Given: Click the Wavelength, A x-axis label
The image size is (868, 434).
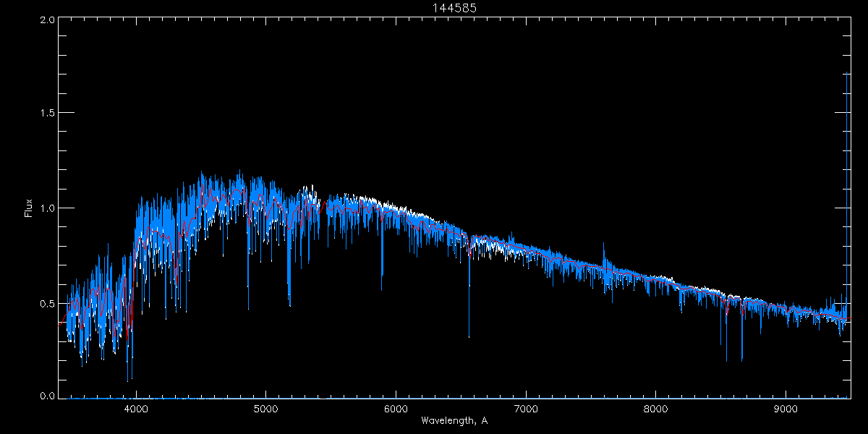Looking at the screenshot, I should [x=454, y=421].
